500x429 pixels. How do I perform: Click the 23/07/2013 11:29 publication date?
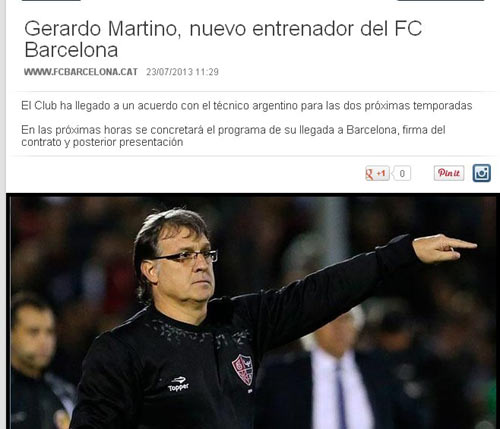click(182, 72)
